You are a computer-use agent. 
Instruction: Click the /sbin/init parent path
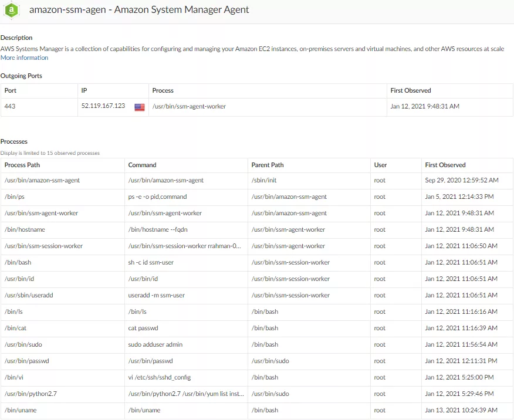tap(264, 180)
